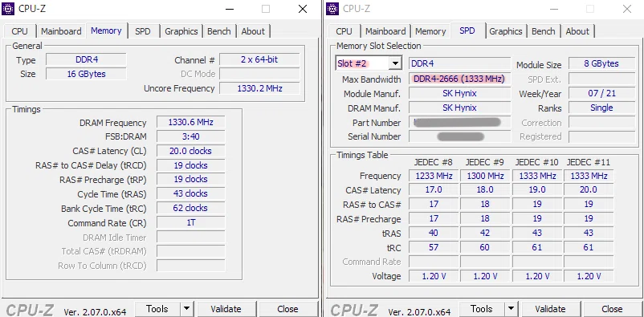Open Tools dropdown arrow in right window
Screen dimensions: 644x317
pos(511,309)
